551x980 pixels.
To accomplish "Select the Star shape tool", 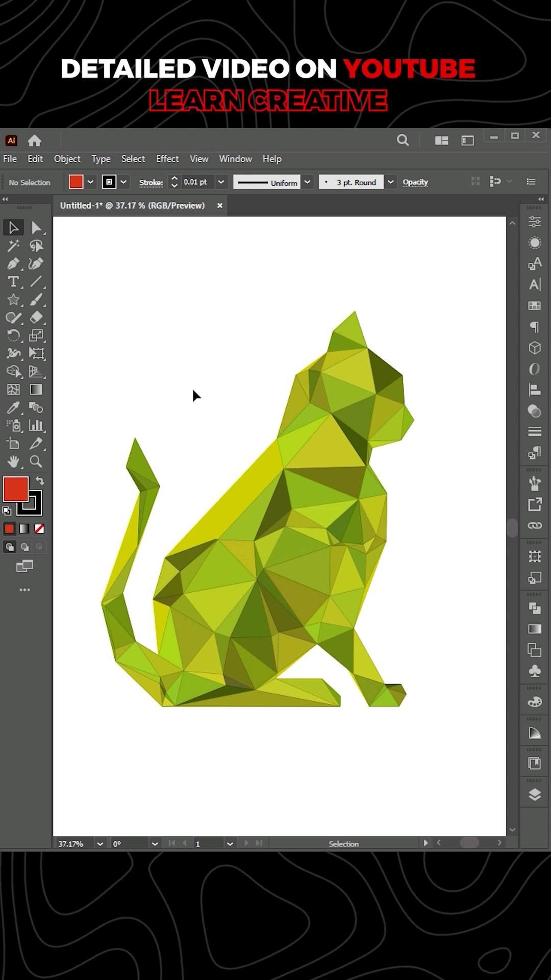I will tap(13, 300).
